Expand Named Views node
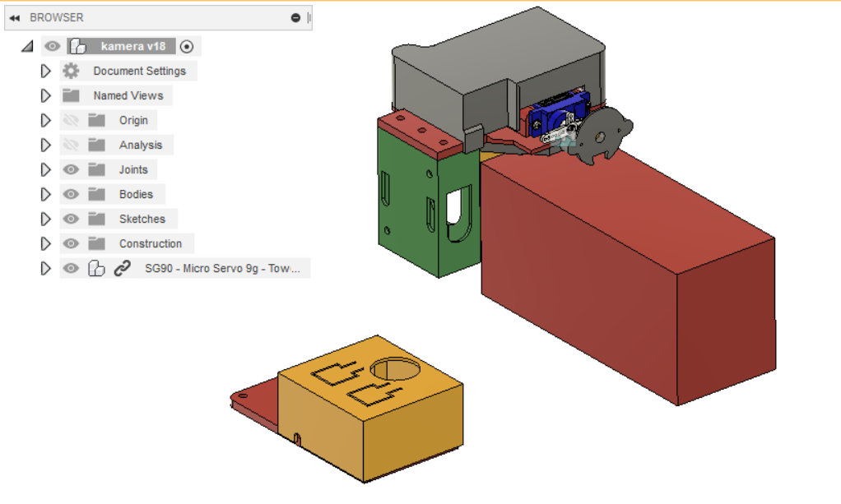Screen dimensions: 841x504 pos(45,95)
